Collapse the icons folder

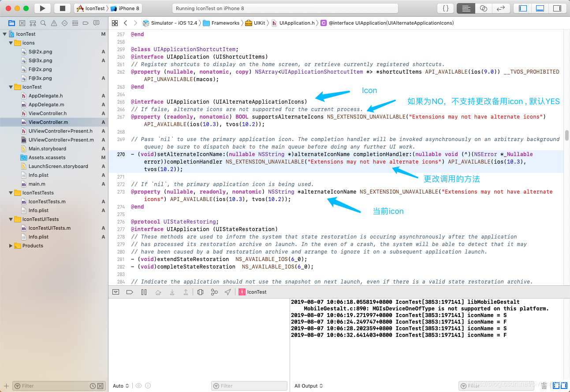(x=11, y=43)
